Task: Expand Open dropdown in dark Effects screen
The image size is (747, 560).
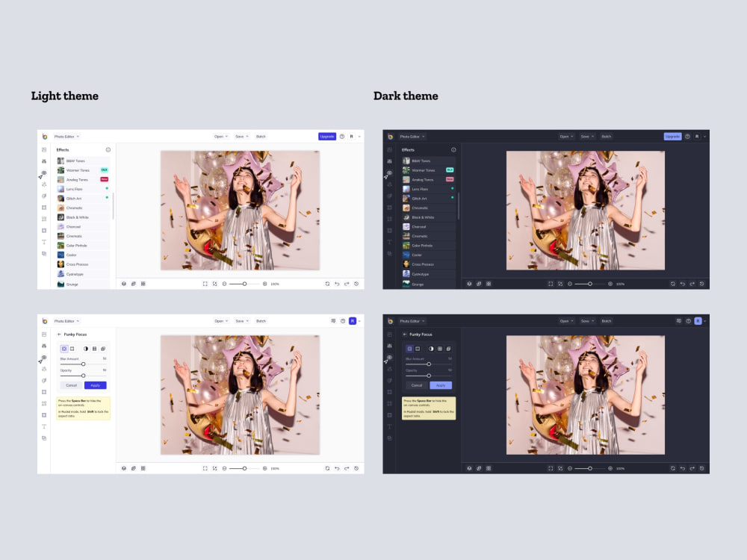Action: coord(566,137)
